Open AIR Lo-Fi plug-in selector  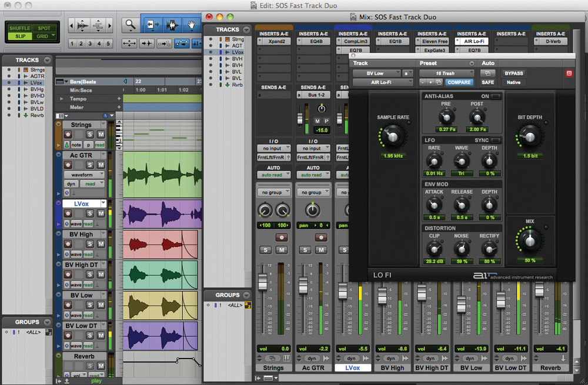(x=383, y=82)
